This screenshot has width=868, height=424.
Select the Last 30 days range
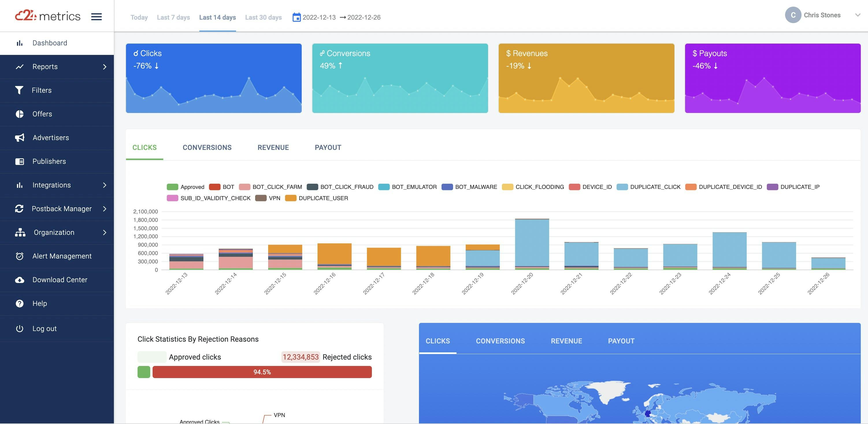point(263,17)
